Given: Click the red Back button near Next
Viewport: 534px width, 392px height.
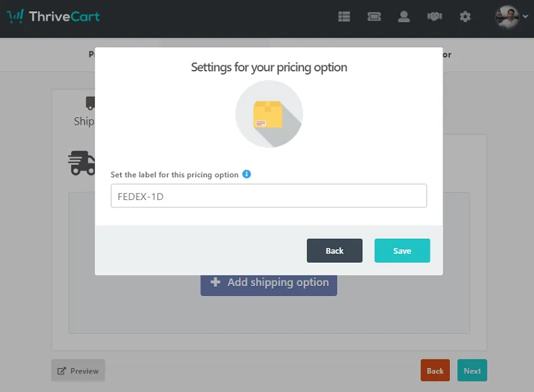Looking at the screenshot, I should pos(435,370).
